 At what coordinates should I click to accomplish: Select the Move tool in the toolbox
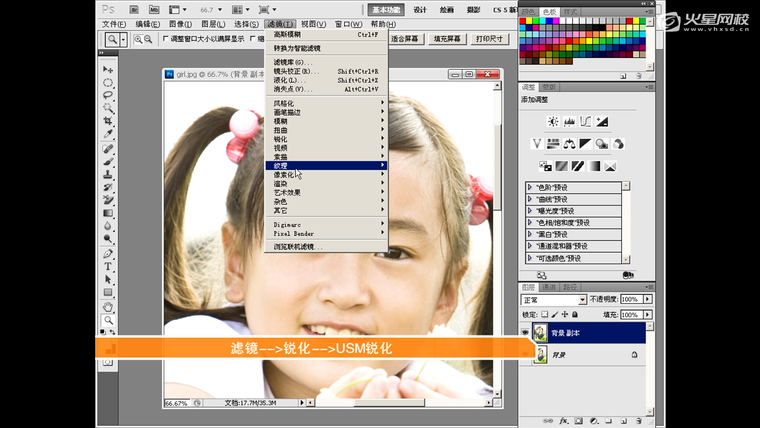(108, 70)
